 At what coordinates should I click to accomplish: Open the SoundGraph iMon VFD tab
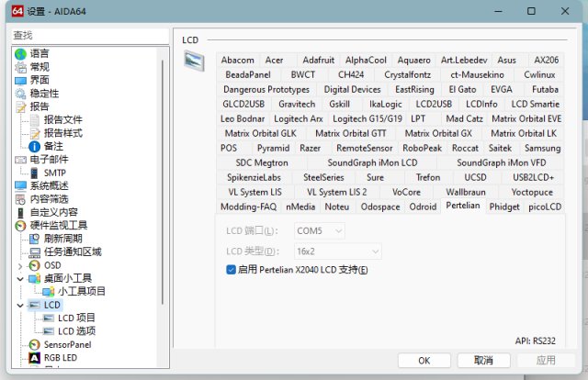click(502, 162)
